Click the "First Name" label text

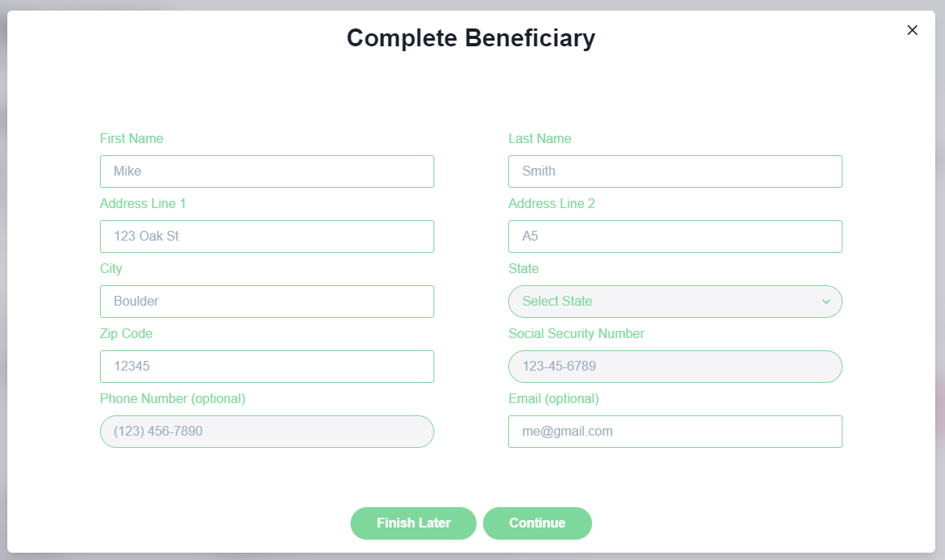click(132, 139)
